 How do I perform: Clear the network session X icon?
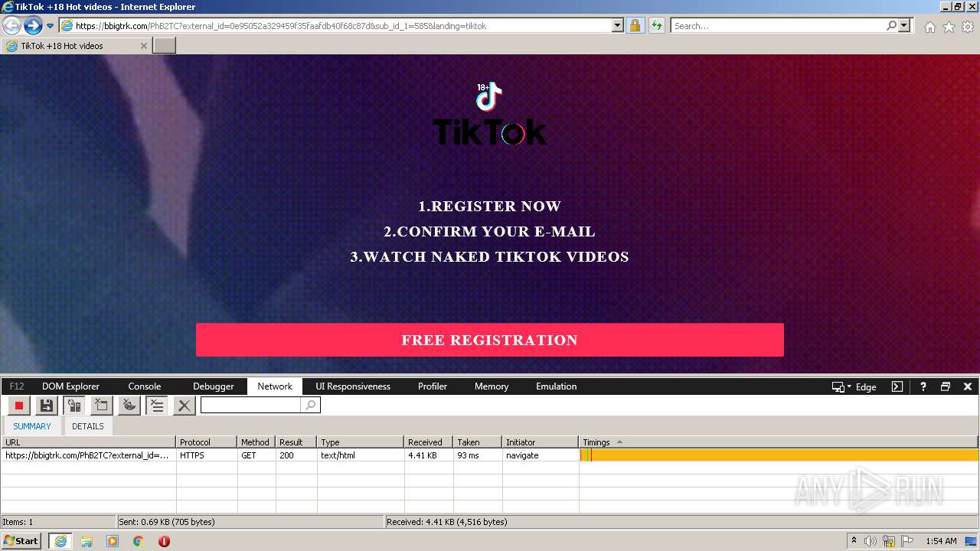point(185,406)
